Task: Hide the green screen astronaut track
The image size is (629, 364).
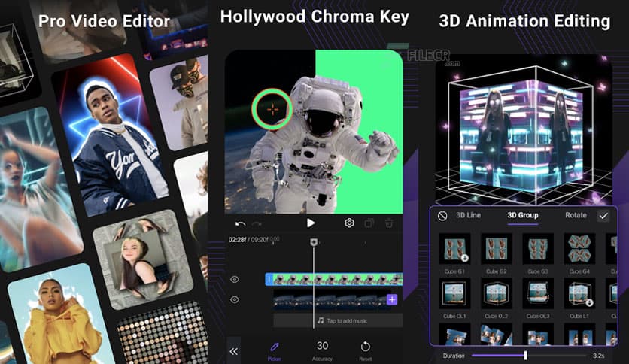Action: coord(235,279)
